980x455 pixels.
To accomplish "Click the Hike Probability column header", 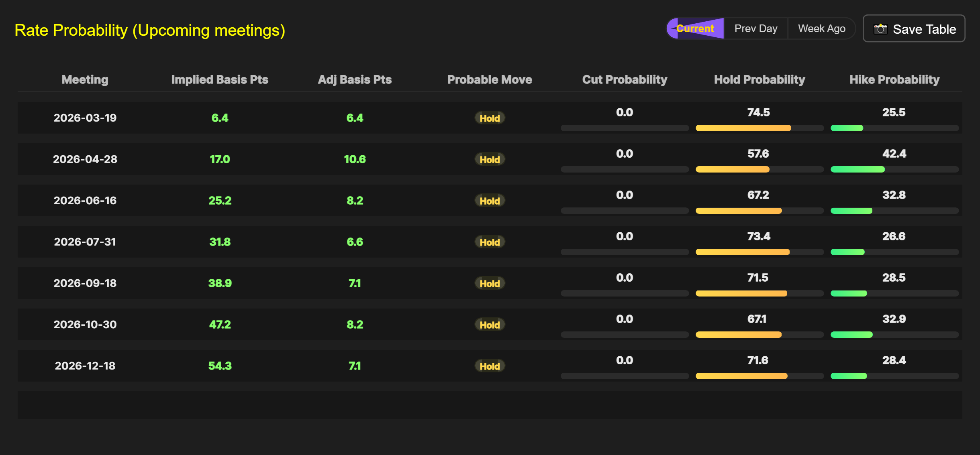I will click(894, 79).
